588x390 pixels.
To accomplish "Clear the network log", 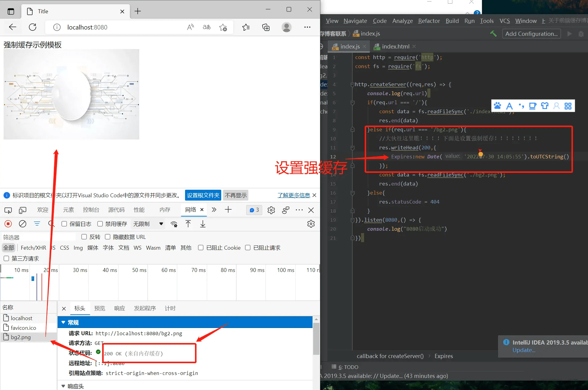I will coord(23,224).
